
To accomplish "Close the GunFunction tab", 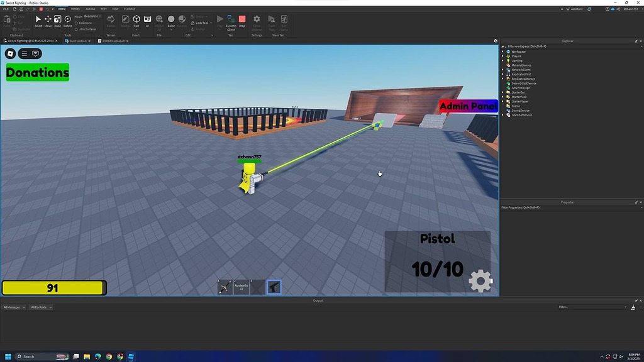I will [89, 41].
